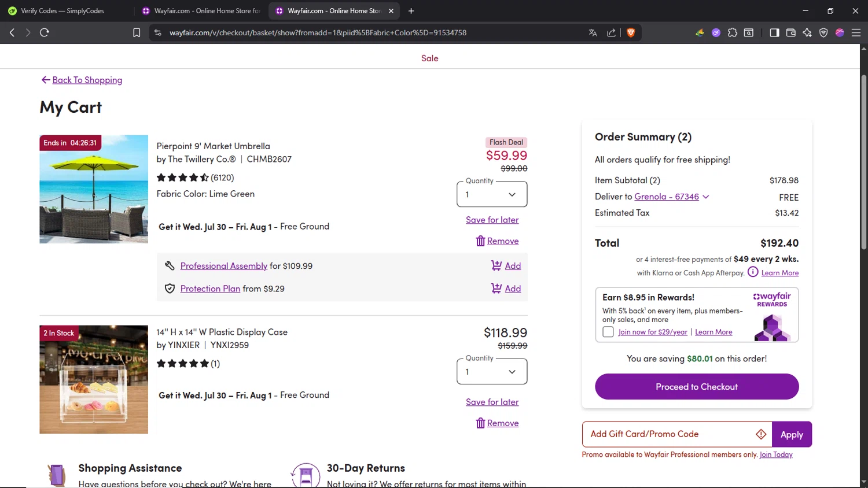Open the Brave wallet icon
Viewport: 868px width, 488px height.
point(791,33)
